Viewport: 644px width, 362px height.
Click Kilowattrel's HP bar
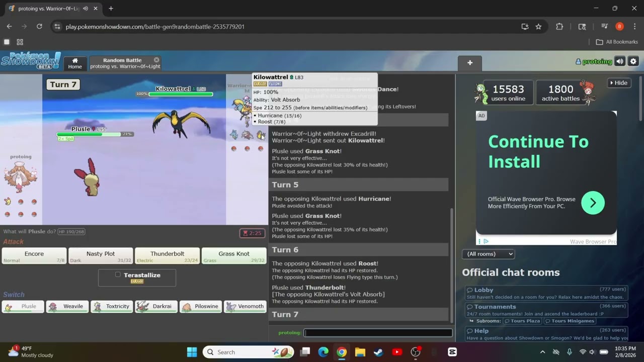[181, 94]
